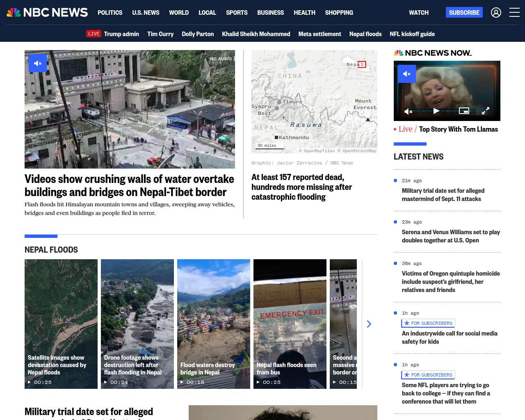Click the NBC News peacock logo
This screenshot has width=525, height=420.
click(x=47, y=12)
